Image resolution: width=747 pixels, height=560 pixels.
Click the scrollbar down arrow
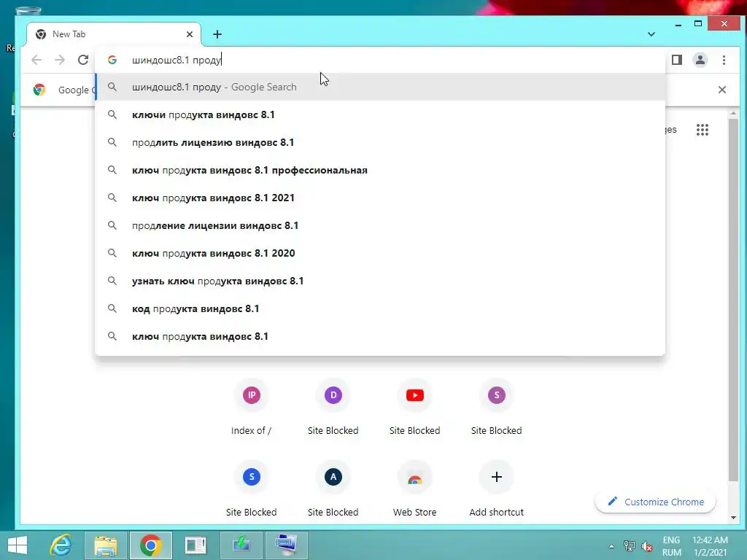(x=733, y=518)
